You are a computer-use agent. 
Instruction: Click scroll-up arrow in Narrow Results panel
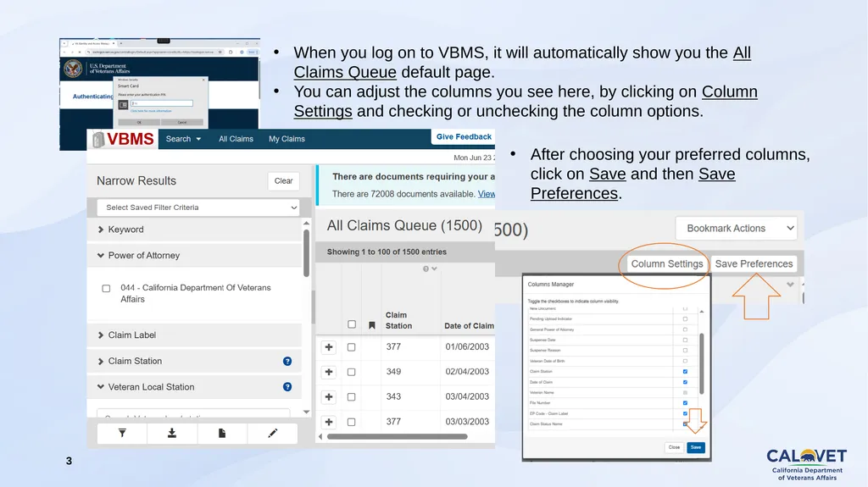(x=307, y=223)
